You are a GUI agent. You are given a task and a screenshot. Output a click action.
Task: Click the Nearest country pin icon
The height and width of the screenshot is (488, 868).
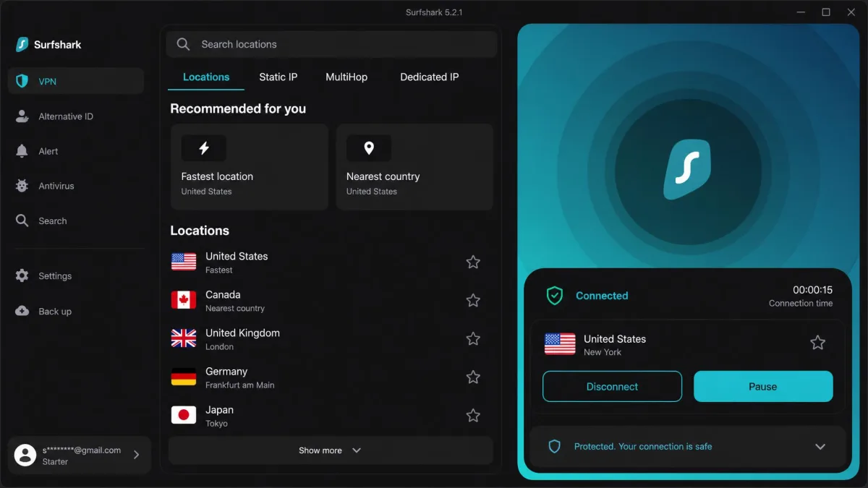[369, 148]
